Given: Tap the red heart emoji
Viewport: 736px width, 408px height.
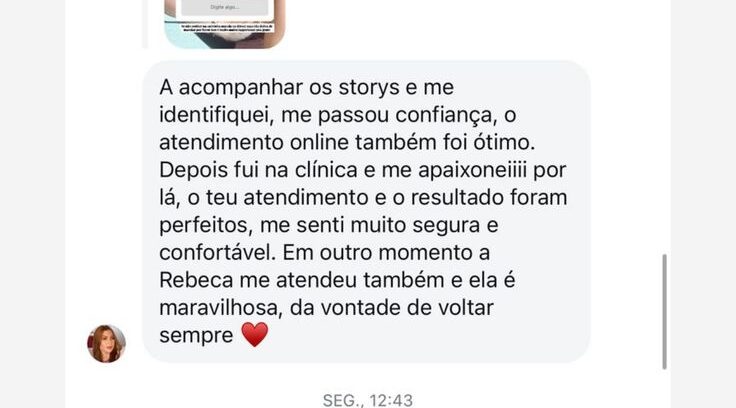Looking at the screenshot, I should [255, 334].
